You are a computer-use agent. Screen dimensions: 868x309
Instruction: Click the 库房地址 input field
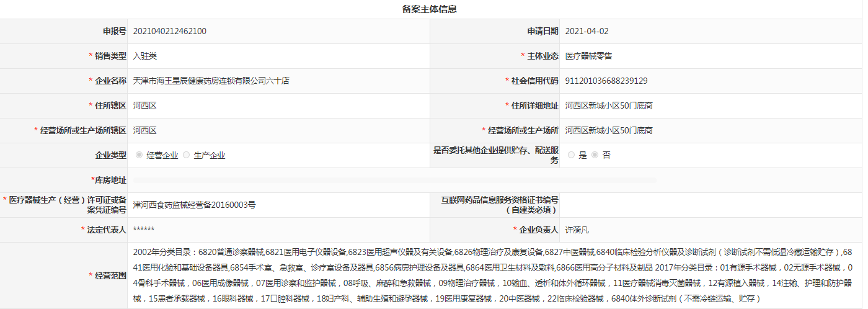pyautogui.click(x=395, y=180)
